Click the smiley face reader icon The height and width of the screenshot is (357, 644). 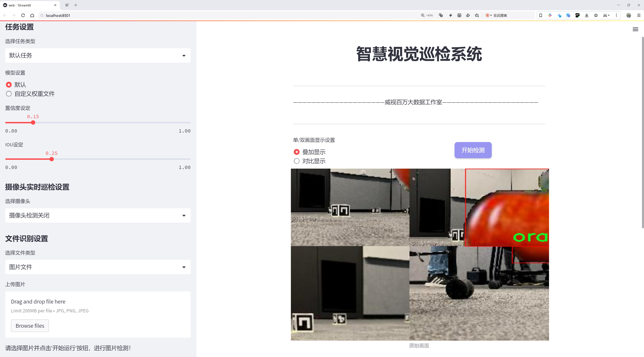pos(459,15)
